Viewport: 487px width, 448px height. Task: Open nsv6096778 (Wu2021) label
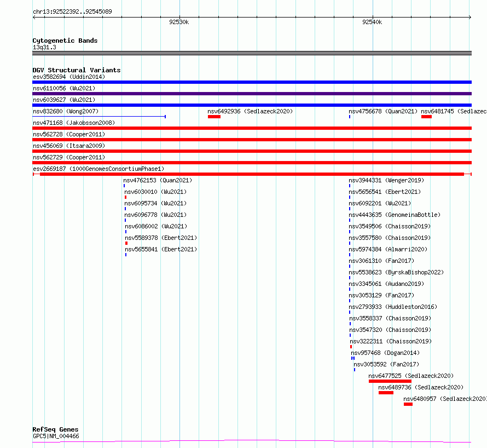pos(155,215)
